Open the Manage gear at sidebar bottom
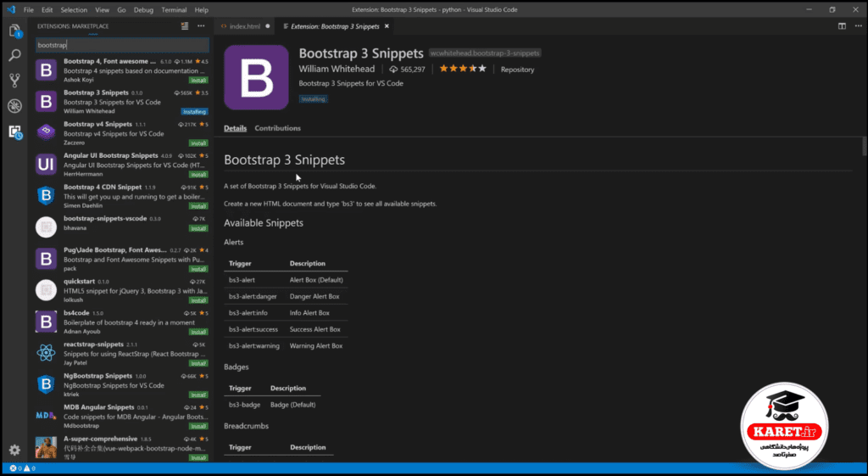The width and height of the screenshot is (868, 476). (15, 450)
